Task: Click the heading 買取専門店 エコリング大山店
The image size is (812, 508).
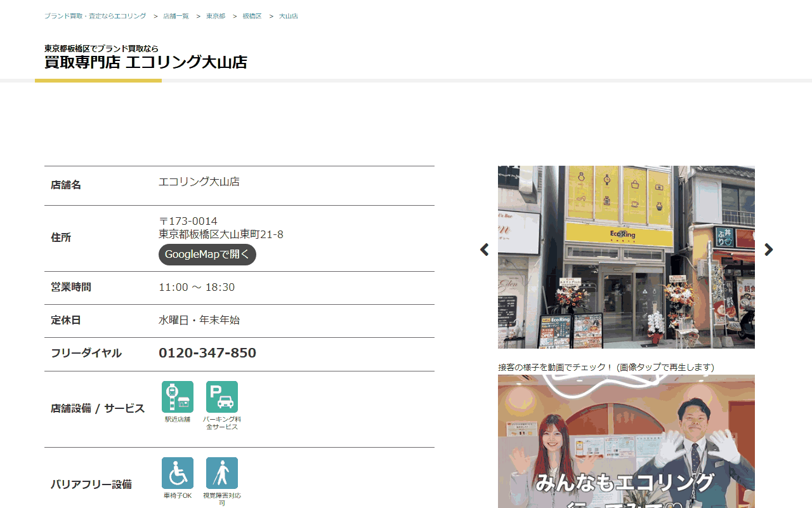Action: coord(146,62)
